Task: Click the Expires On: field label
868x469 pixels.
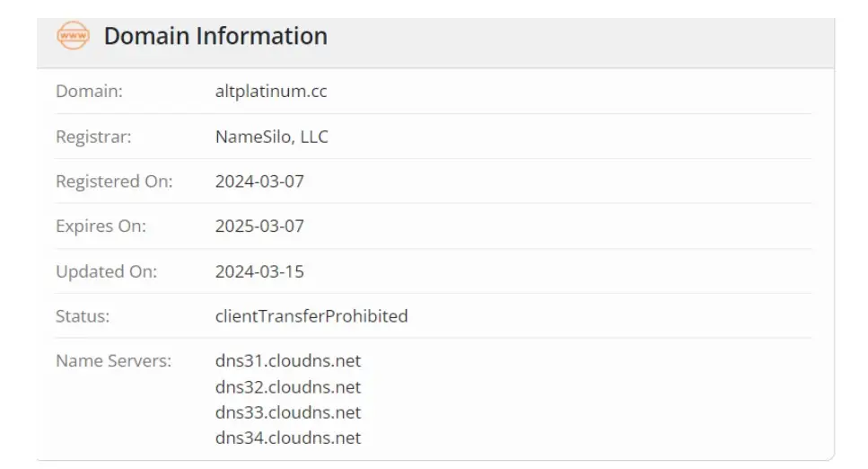Action: pyautogui.click(x=101, y=226)
